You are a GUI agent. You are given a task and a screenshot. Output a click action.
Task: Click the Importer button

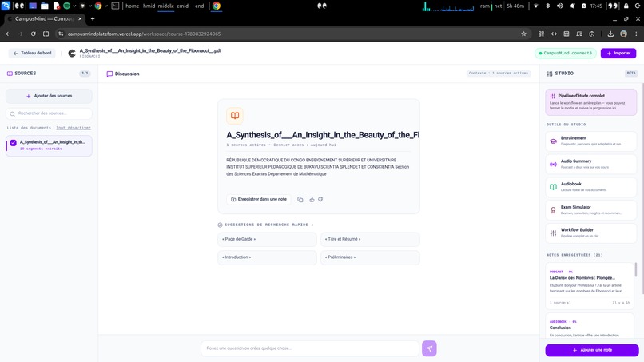(x=618, y=53)
